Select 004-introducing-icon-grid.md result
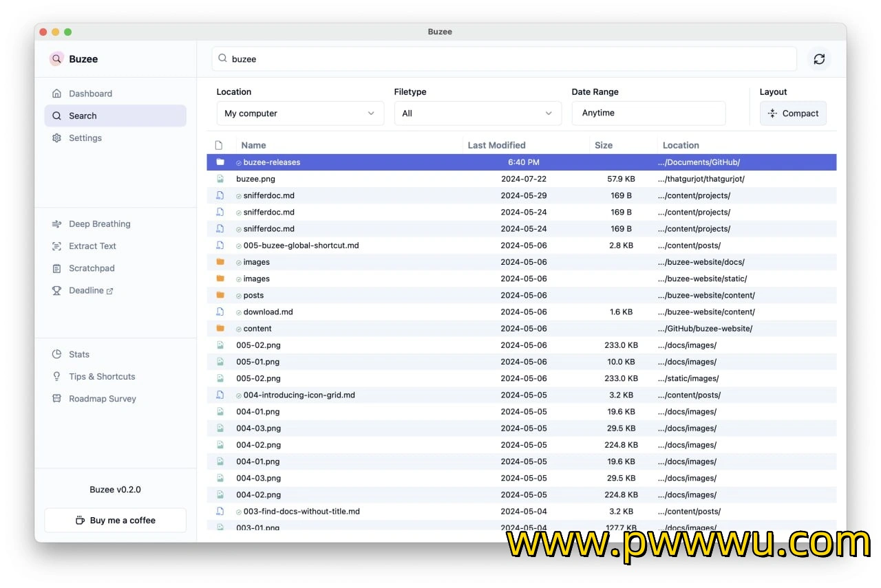 click(x=522, y=395)
